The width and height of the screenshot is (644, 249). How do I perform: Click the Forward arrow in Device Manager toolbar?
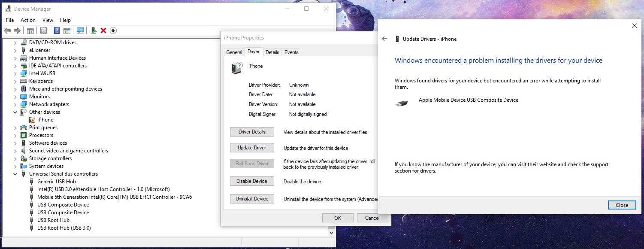pyautogui.click(x=17, y=30)
